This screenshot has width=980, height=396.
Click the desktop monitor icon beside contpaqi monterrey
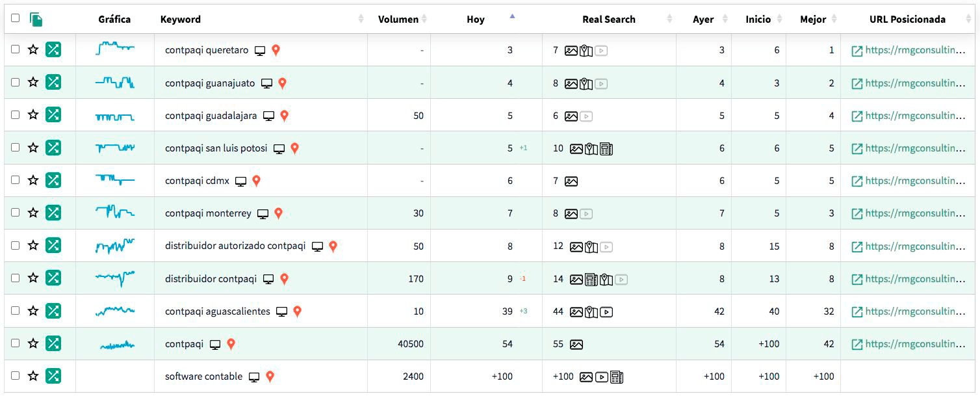[x=263, y=214]
